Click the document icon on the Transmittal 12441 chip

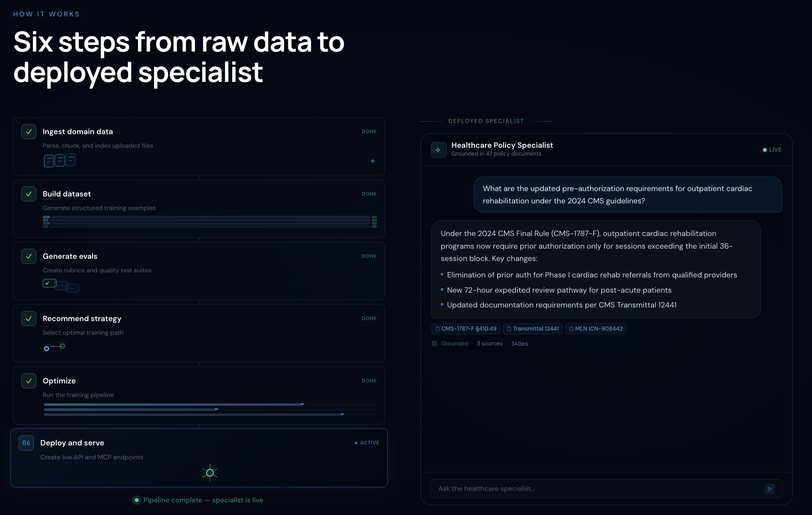[509, 329]
